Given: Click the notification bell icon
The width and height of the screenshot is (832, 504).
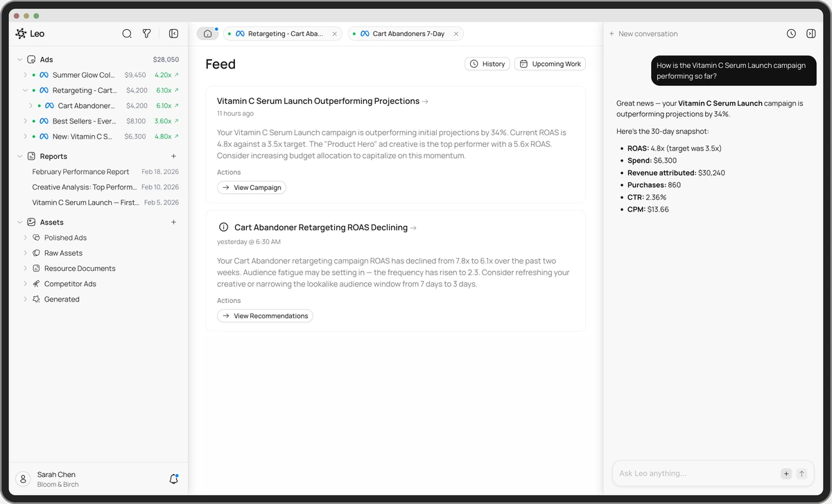Looking at the screenshot, I should [x=173, y=479].
